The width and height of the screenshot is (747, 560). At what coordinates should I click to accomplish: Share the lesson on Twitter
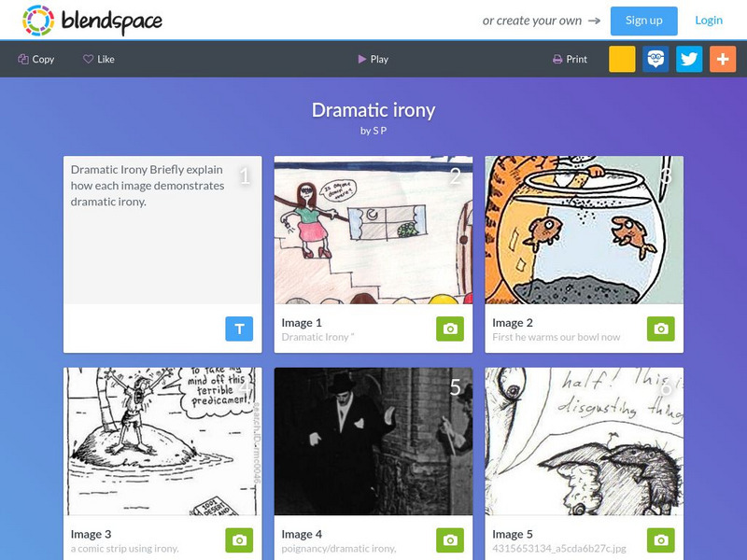[689, 59]
